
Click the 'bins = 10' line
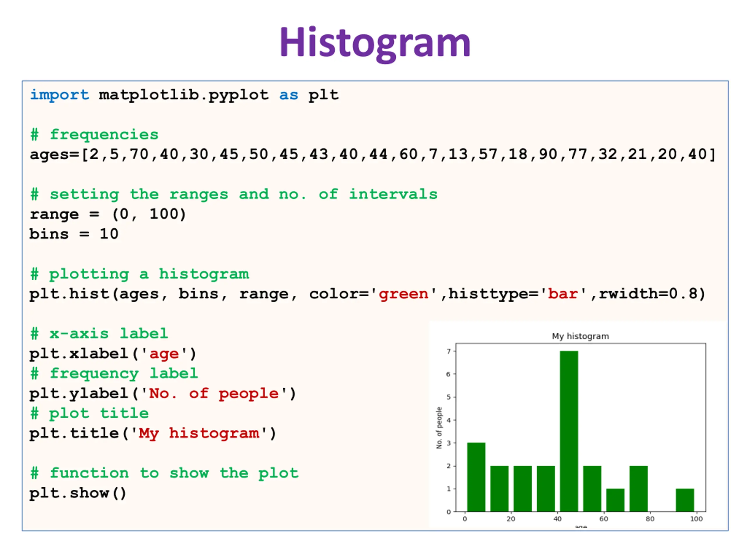coord(74,234)
